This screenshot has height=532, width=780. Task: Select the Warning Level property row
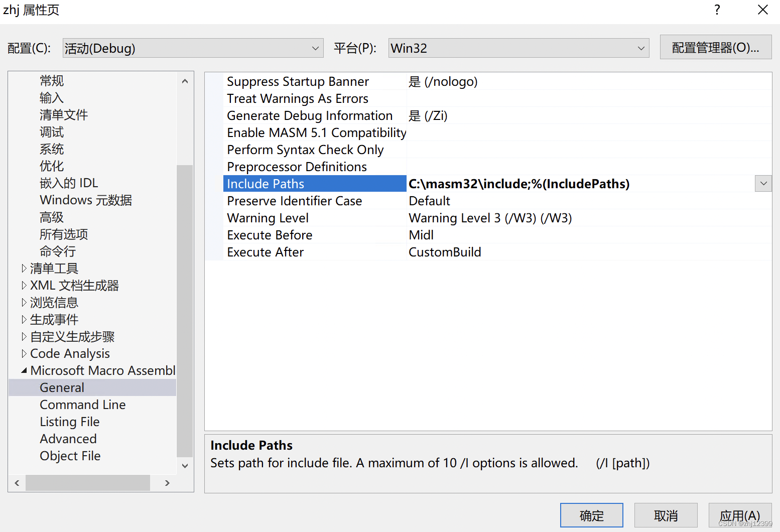[x=268, y=217]
